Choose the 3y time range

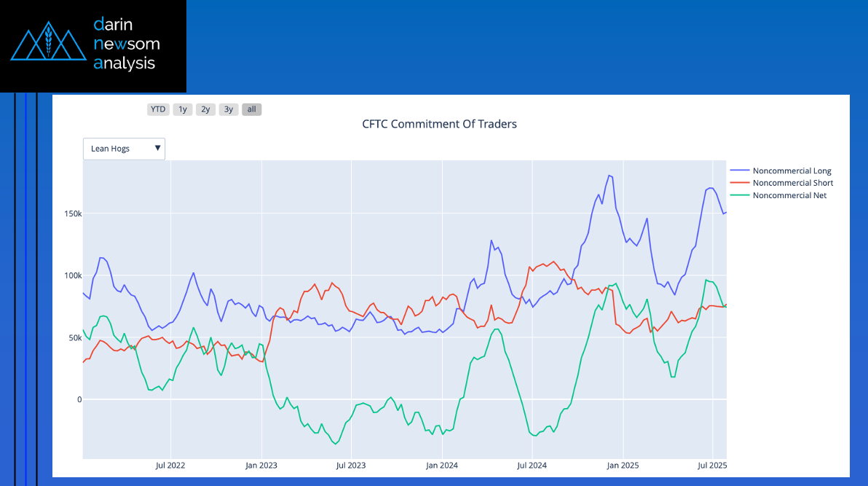point(229,109)
